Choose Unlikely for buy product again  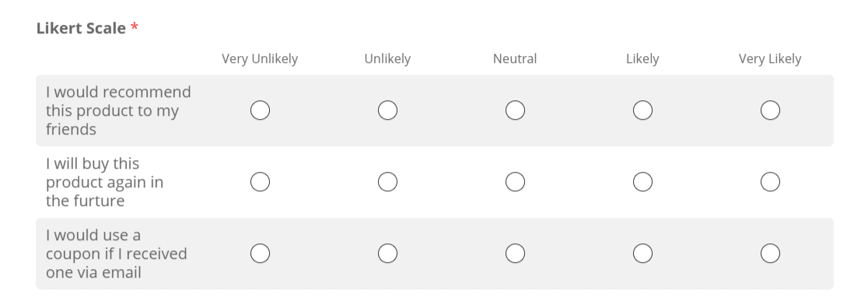(x=387, y=182)
